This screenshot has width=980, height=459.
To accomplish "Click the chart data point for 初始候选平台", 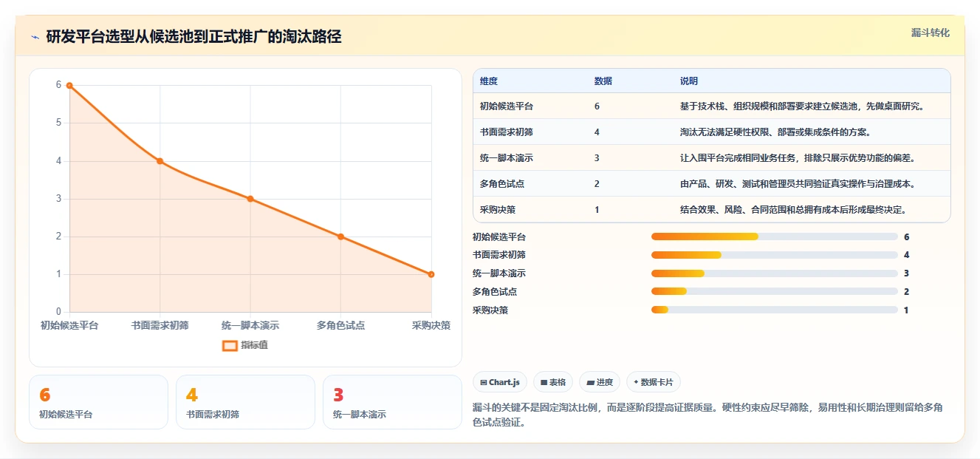I will (x=69, y=86).
